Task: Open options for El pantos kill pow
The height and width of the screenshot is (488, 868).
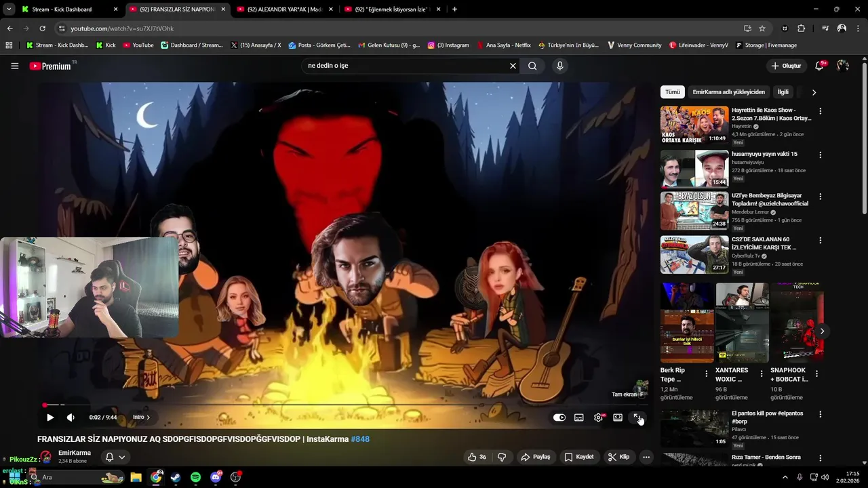Action: (820, 414)
